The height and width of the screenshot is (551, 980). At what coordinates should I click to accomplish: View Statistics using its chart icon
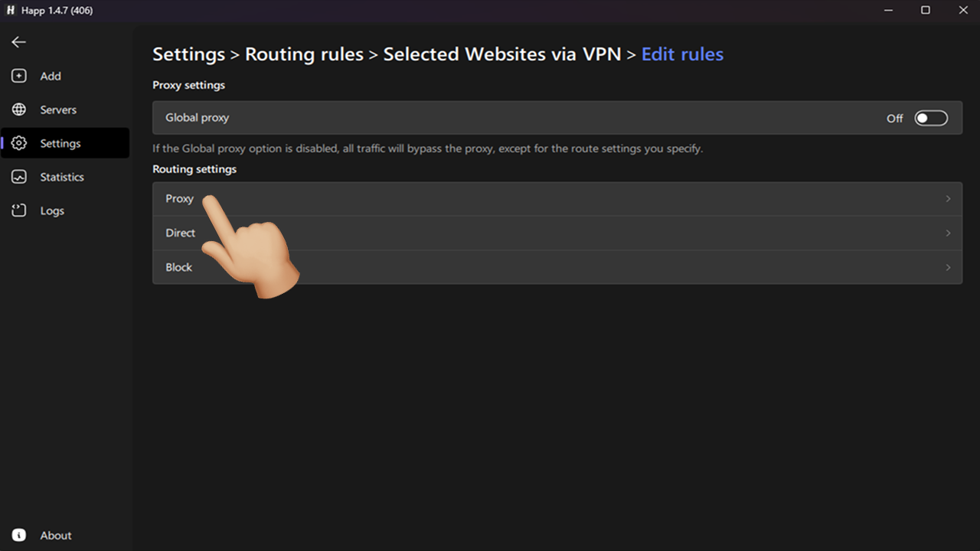tap(18, 177)
